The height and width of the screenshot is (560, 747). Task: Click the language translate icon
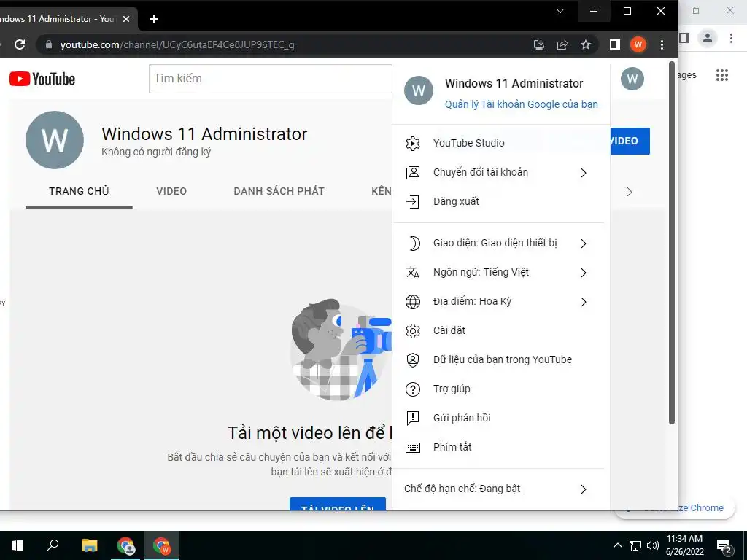[413, 273]
